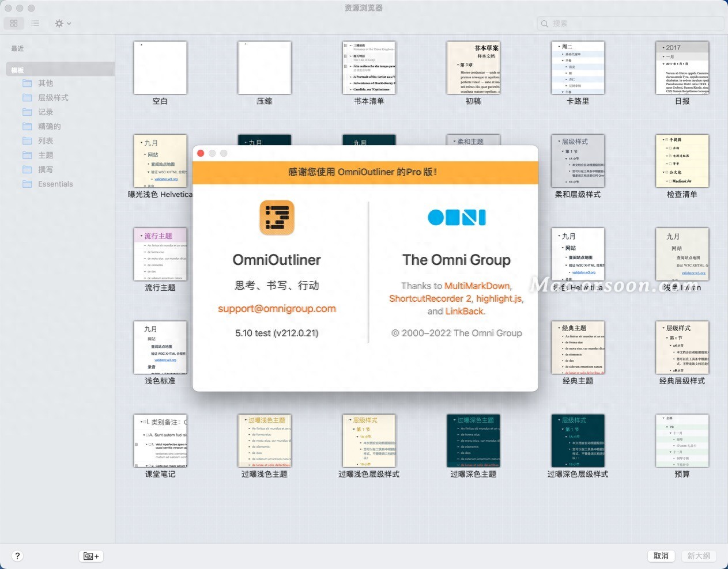This screenshot has height=569, width=728.
Task: Close the About OmniOutliner dialog
Action: [201, 153]
